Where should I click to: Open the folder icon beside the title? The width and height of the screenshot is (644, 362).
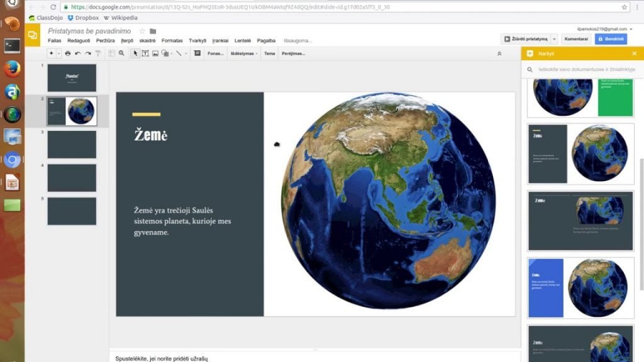(x=153, y=31)
